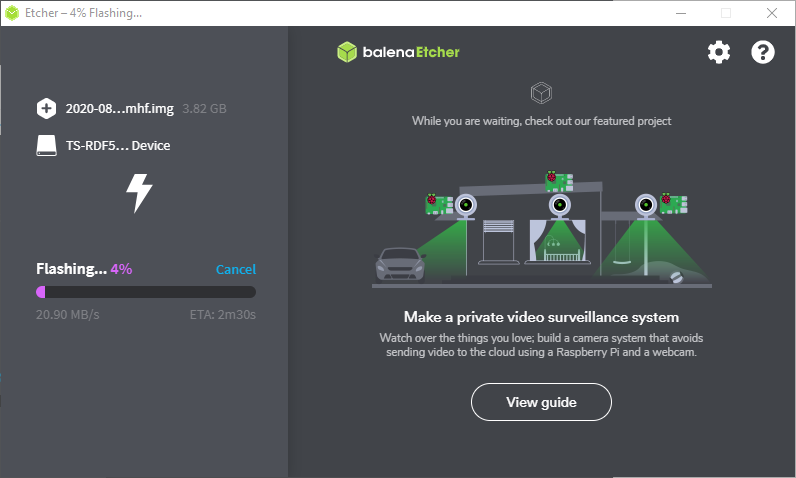Screen dimensions: 796x478
Task: Click the ETA: 2m30s readout
Action: (222, 315)
